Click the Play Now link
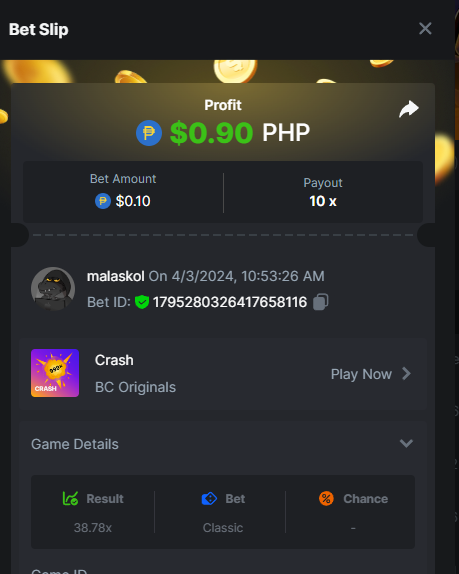Screen dimensions: 459x574 click(361, 374)
